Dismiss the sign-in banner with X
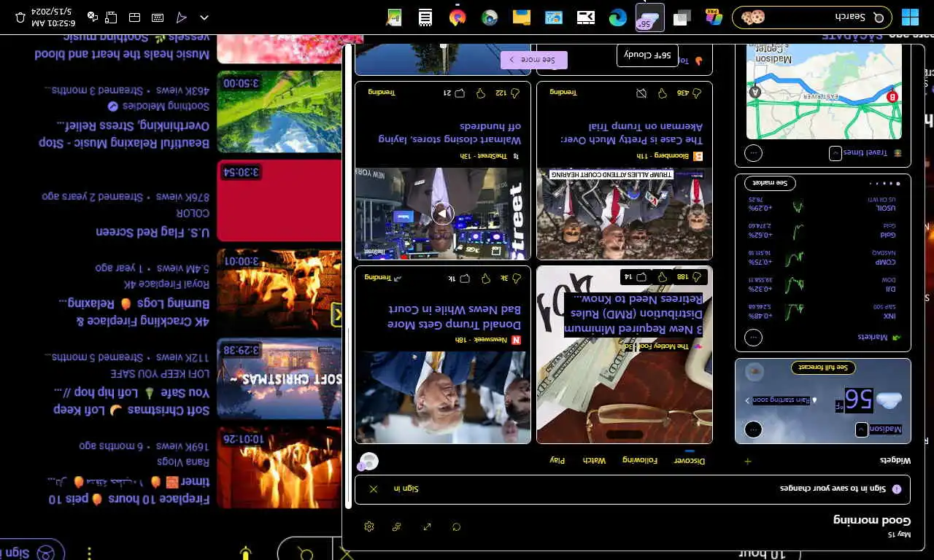934x560 pixels. pos(374,489)
